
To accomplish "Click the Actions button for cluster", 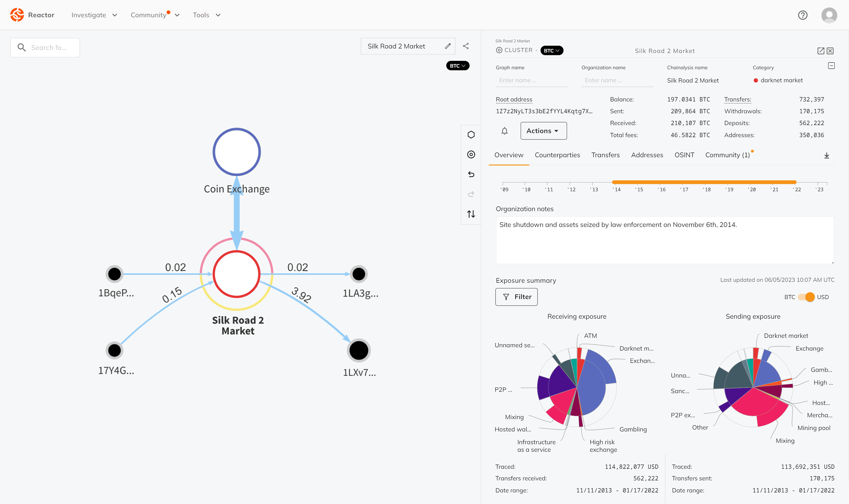I will pos(543,130).
